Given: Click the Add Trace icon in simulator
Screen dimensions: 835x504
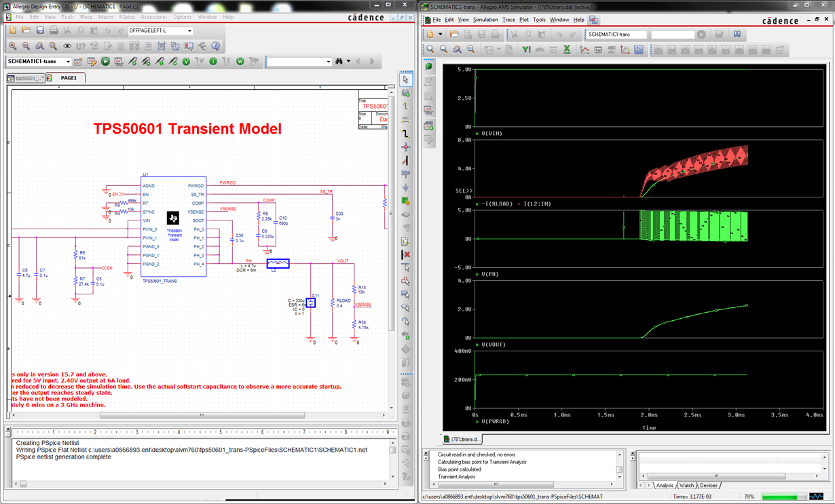Looking at the screenshot, I should [584, 50].
